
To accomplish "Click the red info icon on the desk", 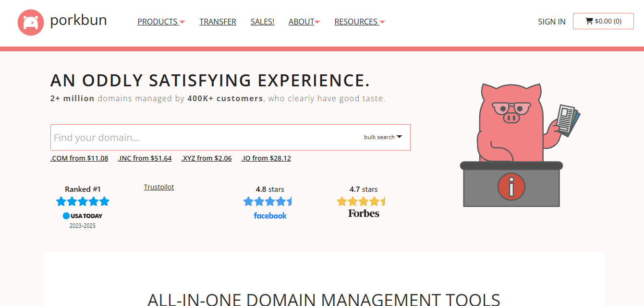I will coord(511,186).
